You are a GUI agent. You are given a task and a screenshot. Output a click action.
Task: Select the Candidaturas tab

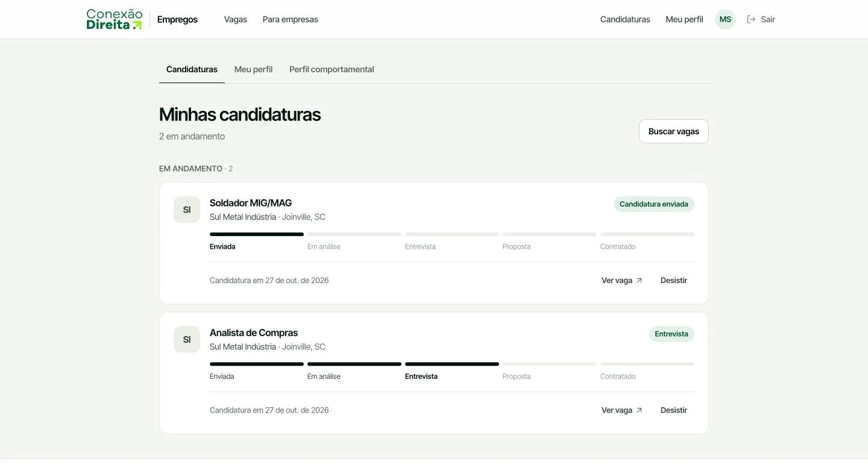192,69
